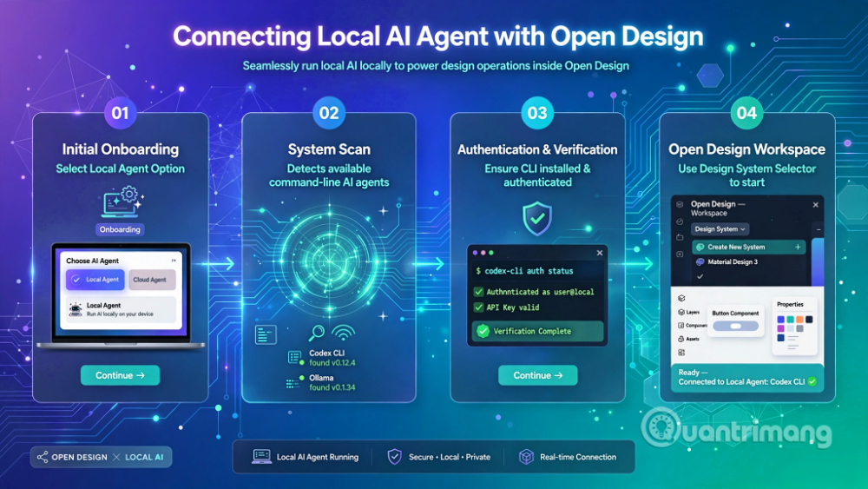Click the icon next to Ollama

click(294, 383)
